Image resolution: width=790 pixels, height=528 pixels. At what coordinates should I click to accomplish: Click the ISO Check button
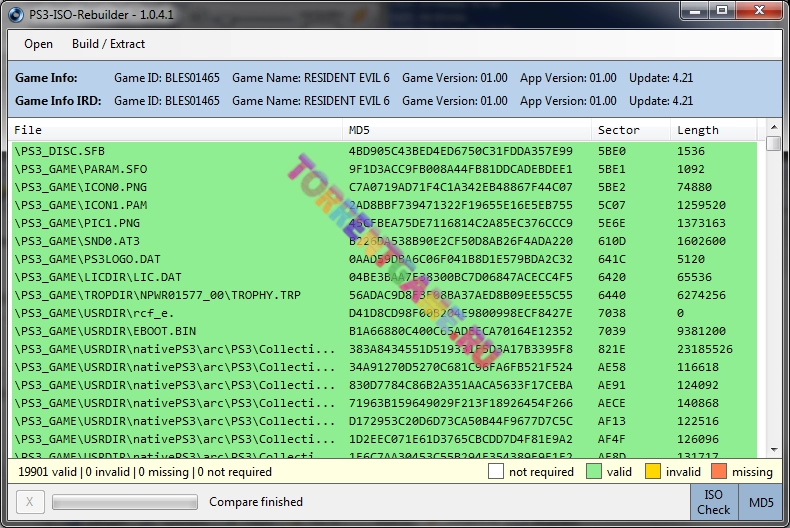click(713, 502)
